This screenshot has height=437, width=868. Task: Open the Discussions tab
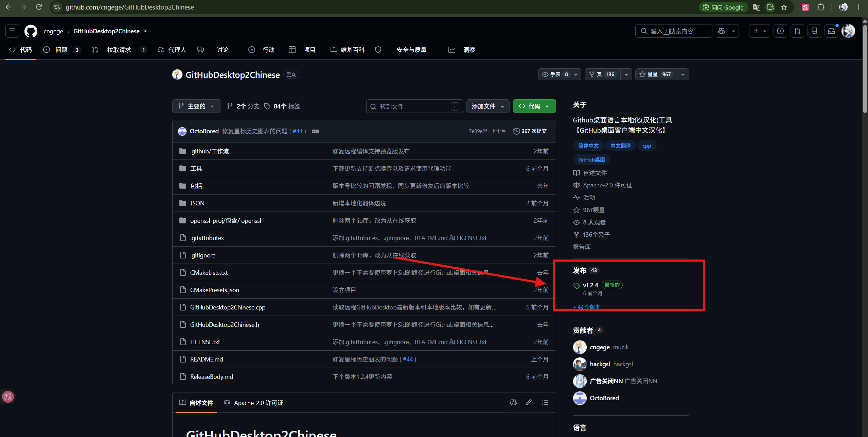pyautogui.click(x=213, y=50)
